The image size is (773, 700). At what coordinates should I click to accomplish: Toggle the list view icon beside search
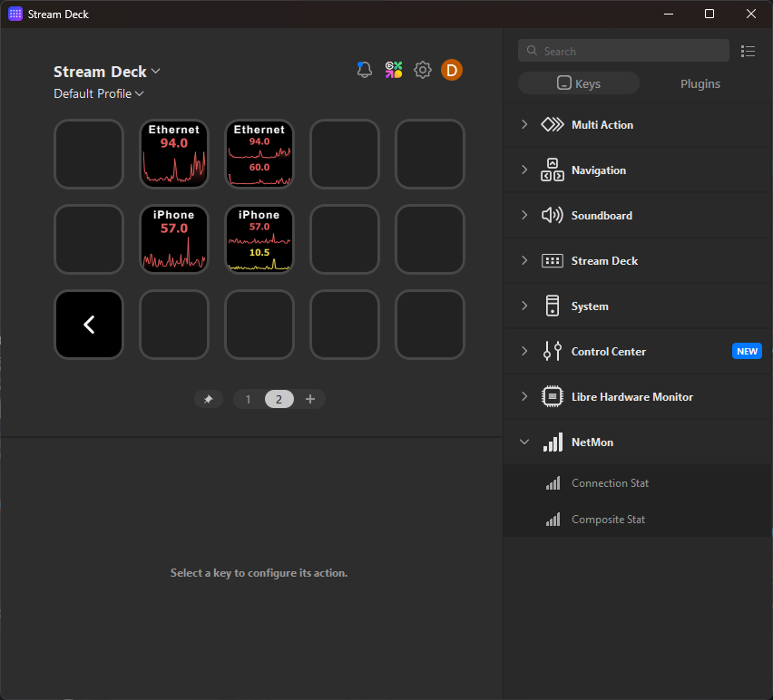pos(748,52)
